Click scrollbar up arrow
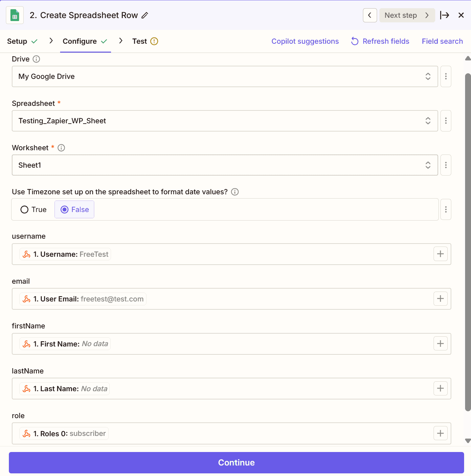The height and width of the screenshot is (476, 471). pos(468,59)
